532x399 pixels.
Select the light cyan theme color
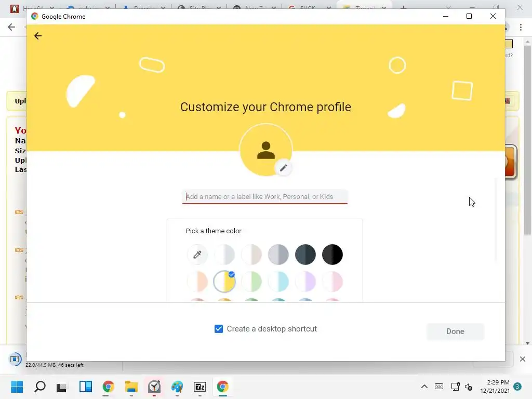pyautogui.click(x=278, y=282)
